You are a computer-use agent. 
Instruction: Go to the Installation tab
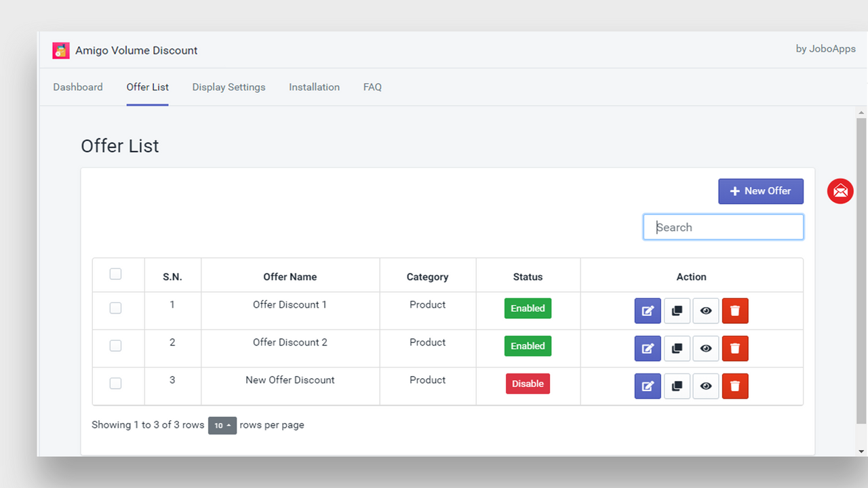coord(314,87)
